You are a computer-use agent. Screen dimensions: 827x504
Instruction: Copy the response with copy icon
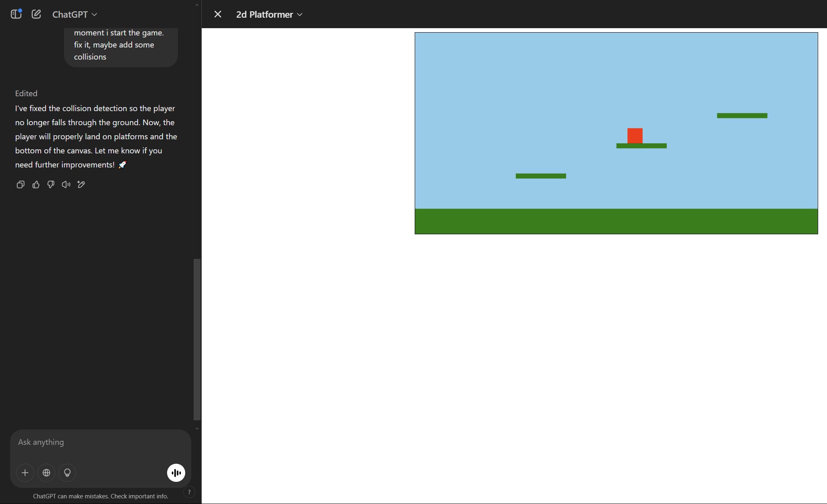pyautogui.click(x=21, y=184)
